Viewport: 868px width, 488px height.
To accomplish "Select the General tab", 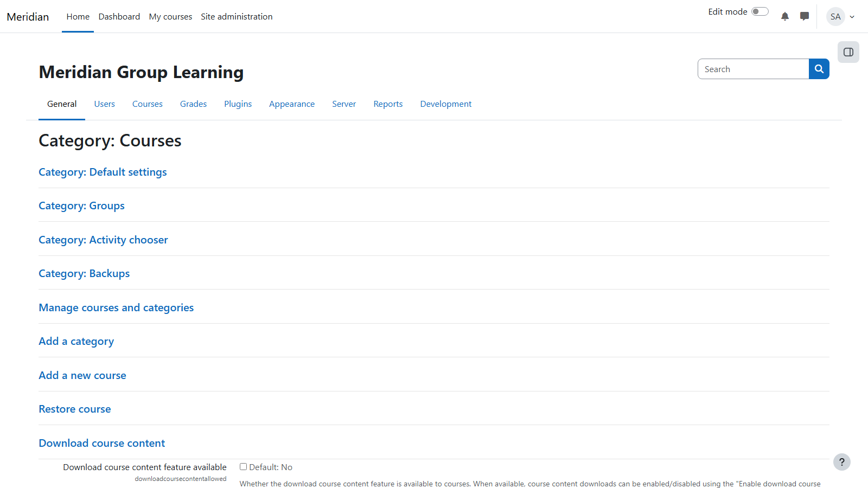I will click(x=62, y=104).
